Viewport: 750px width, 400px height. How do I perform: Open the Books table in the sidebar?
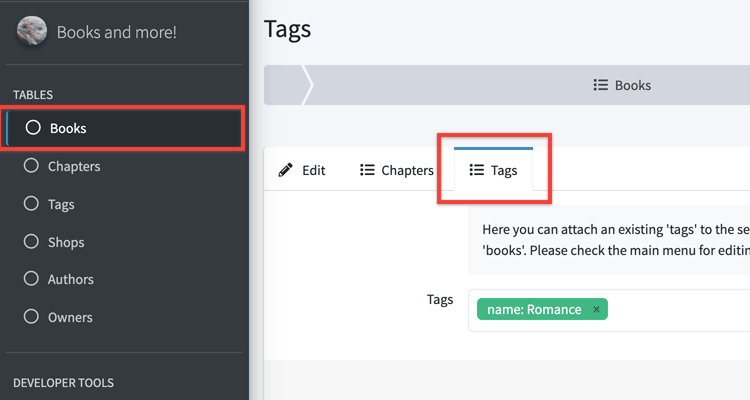point(68,128)
